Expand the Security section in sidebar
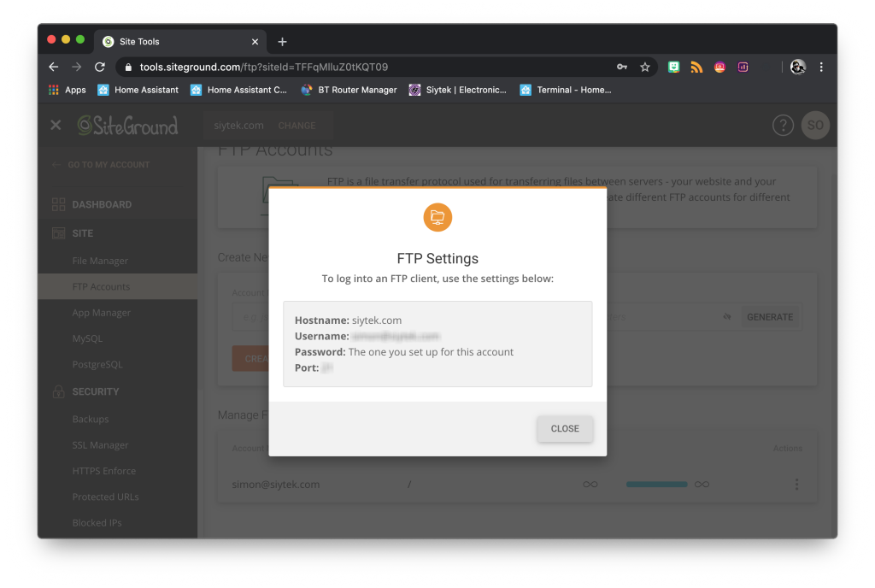 coord(96,391)
